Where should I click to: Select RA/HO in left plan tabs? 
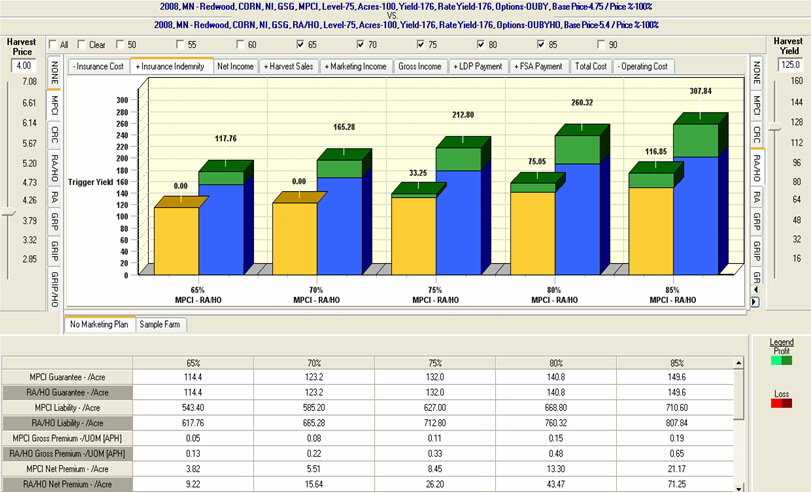(x=54, y=168)
